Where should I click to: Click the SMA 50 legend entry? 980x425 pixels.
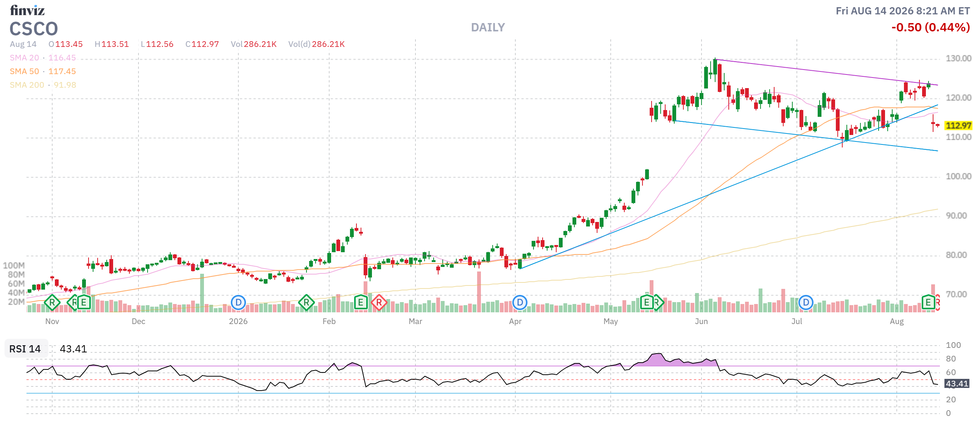[43, 71]
